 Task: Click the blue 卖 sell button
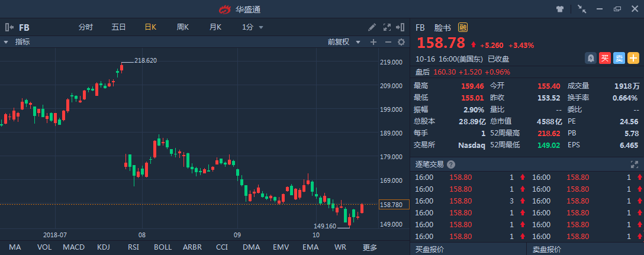click(619, 59)
